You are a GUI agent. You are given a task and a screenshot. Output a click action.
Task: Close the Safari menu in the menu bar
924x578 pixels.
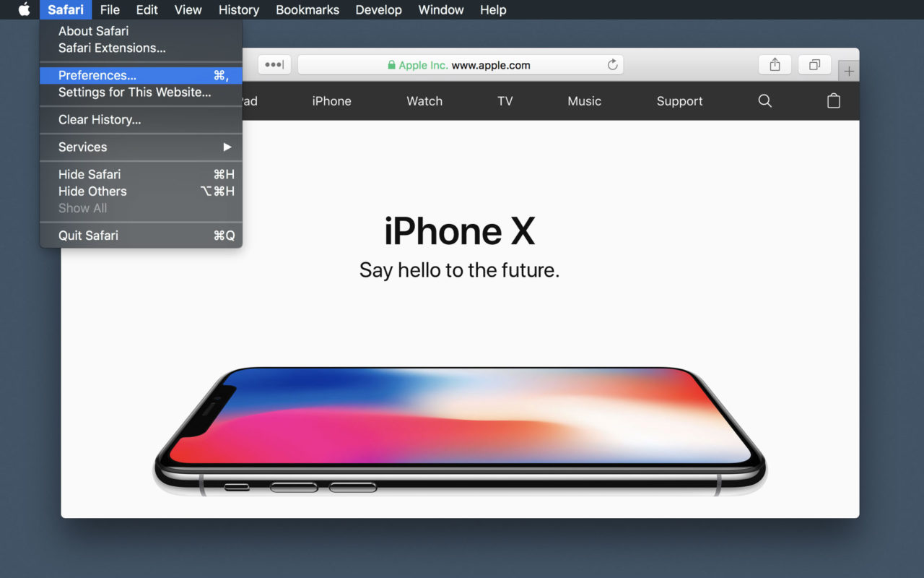[x=66, y=9]
